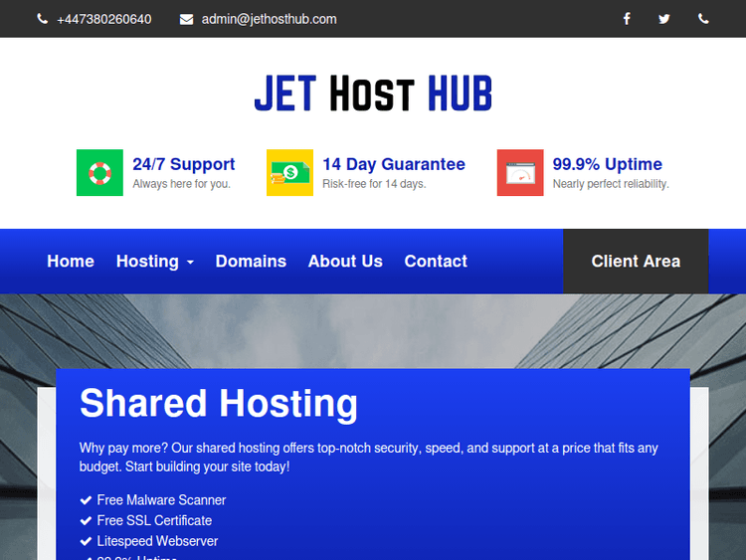746x560 pixels.
Task: Click 'Free SSL Certificate' list item
Action: coord(154,520)
